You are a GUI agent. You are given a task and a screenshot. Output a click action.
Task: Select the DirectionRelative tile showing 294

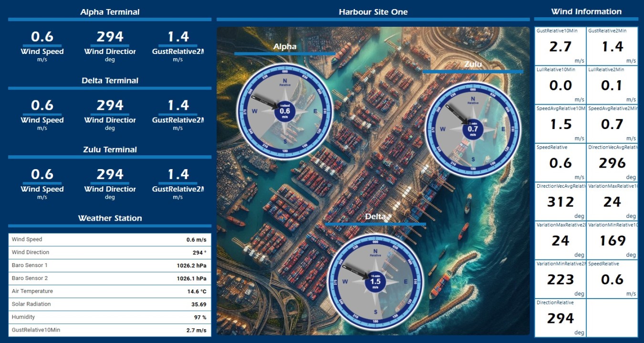[560, 318]
